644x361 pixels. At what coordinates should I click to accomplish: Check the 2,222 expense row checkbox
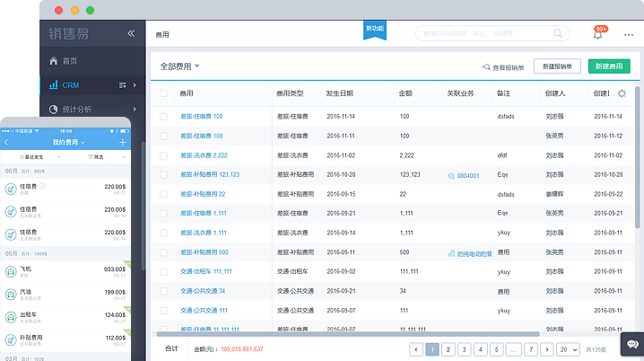pos(163,155)
